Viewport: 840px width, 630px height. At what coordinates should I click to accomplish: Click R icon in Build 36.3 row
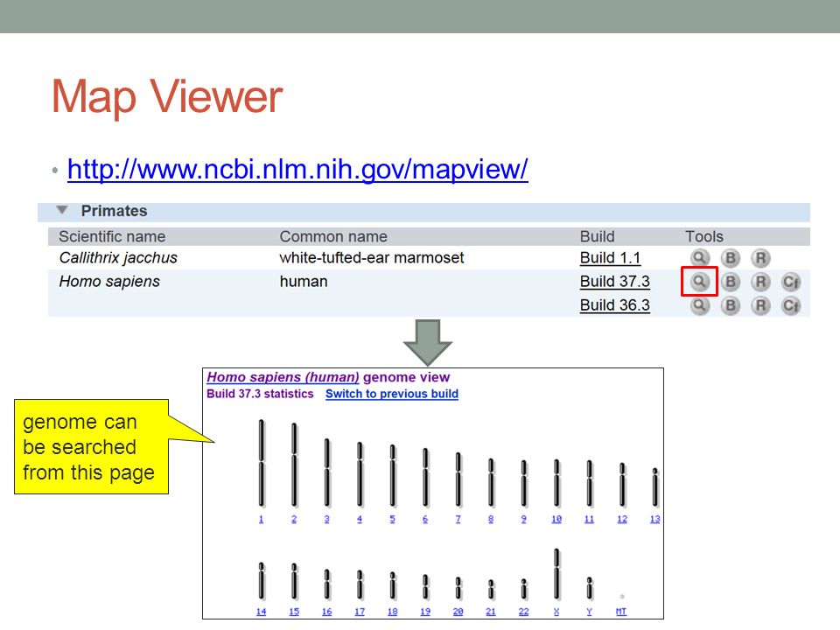point(760,305)
